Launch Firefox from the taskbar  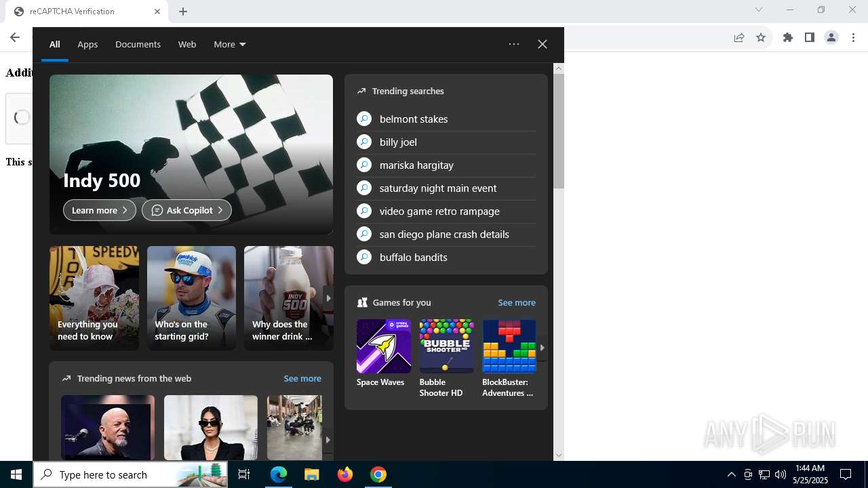pos(345,474)
